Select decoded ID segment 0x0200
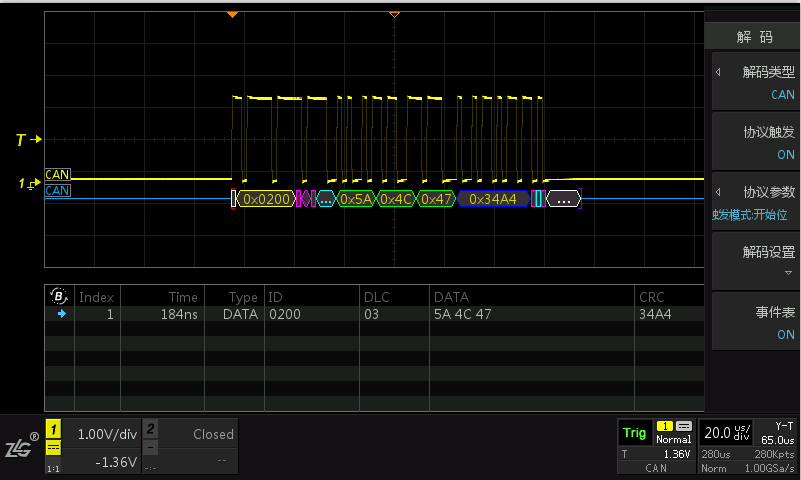 pyautogui.click(x=266, y=199)
